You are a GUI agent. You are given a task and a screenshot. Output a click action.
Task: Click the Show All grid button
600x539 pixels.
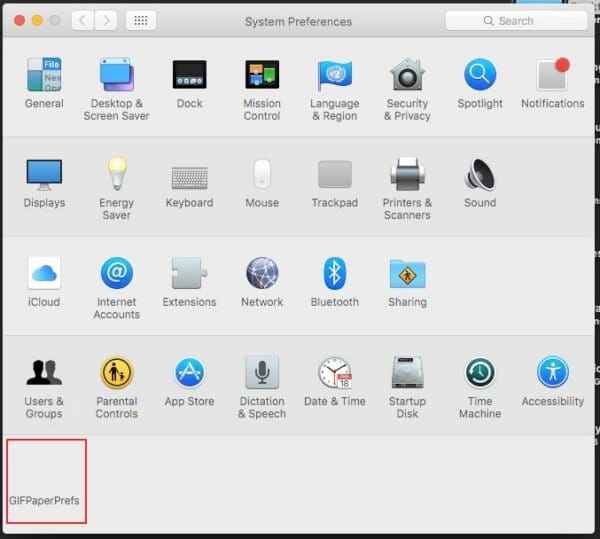point(141,20)
